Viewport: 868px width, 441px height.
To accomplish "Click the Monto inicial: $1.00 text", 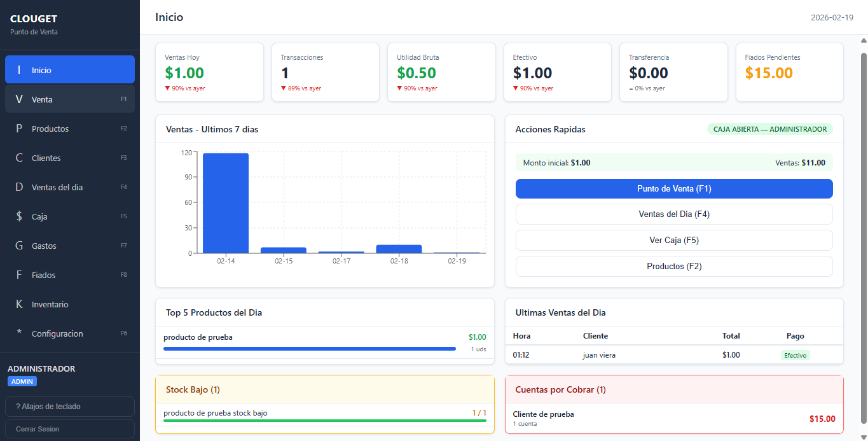I will coord(556,163).
